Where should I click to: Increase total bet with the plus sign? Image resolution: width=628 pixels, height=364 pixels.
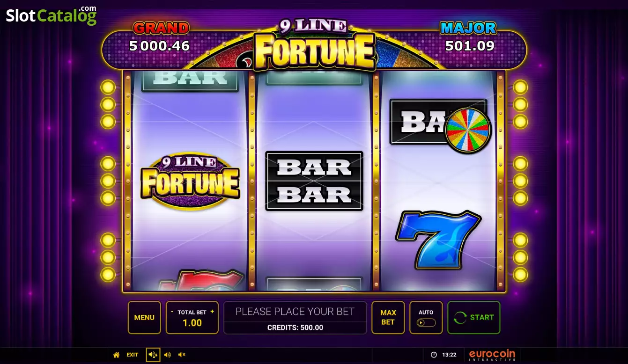[212, 312]
